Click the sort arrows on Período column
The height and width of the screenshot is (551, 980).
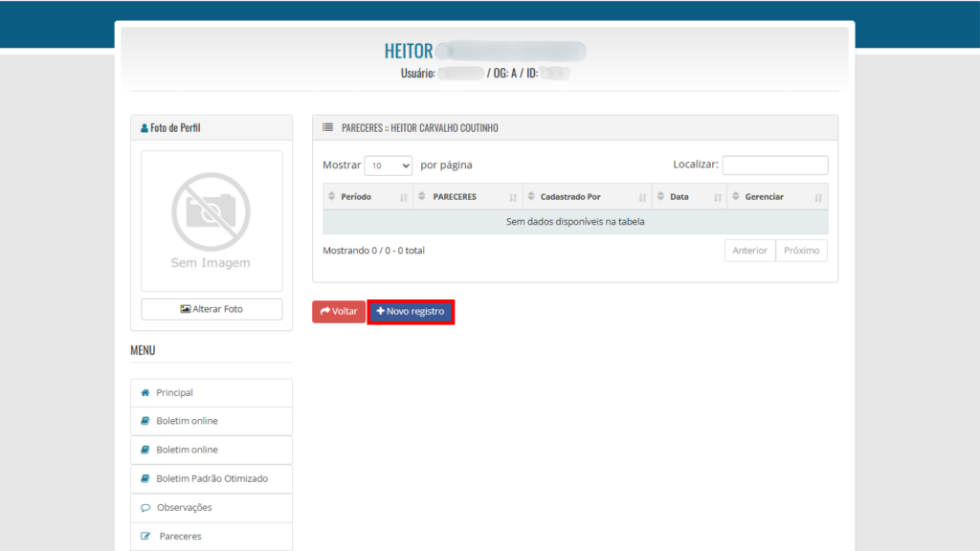tap(404, 197)
